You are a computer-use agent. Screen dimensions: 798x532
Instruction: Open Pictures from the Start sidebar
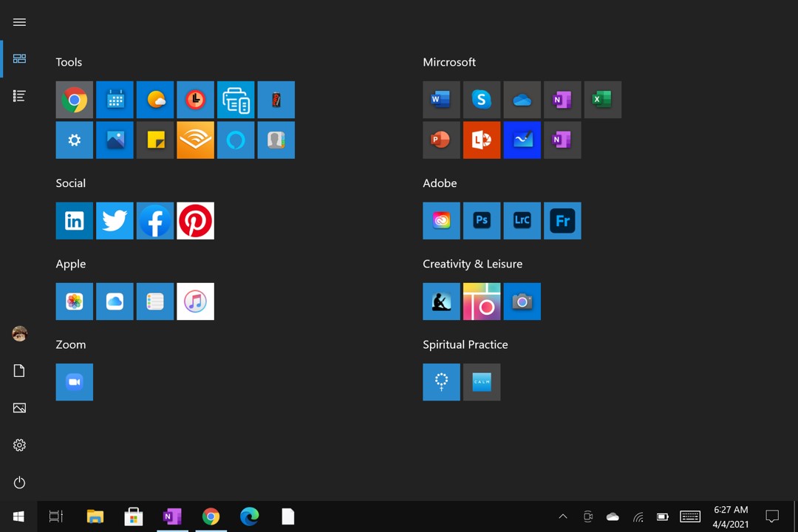click(19, 408)
